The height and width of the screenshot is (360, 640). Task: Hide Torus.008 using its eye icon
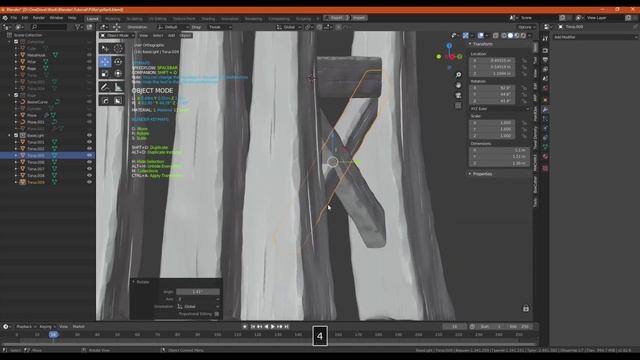pos(89,176)
